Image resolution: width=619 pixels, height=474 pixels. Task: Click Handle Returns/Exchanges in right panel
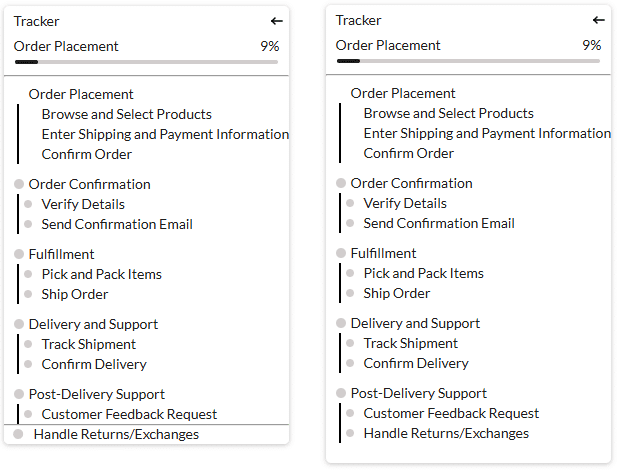446,433
